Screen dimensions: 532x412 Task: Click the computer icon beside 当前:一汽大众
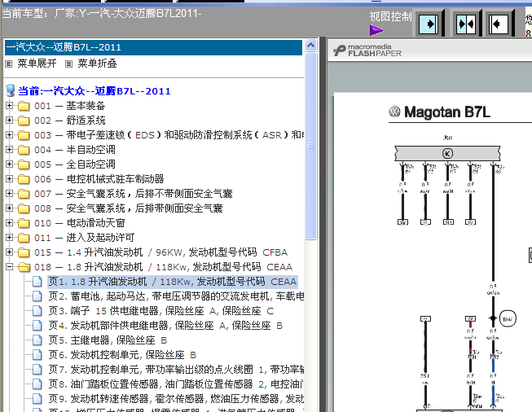point(11,90)
